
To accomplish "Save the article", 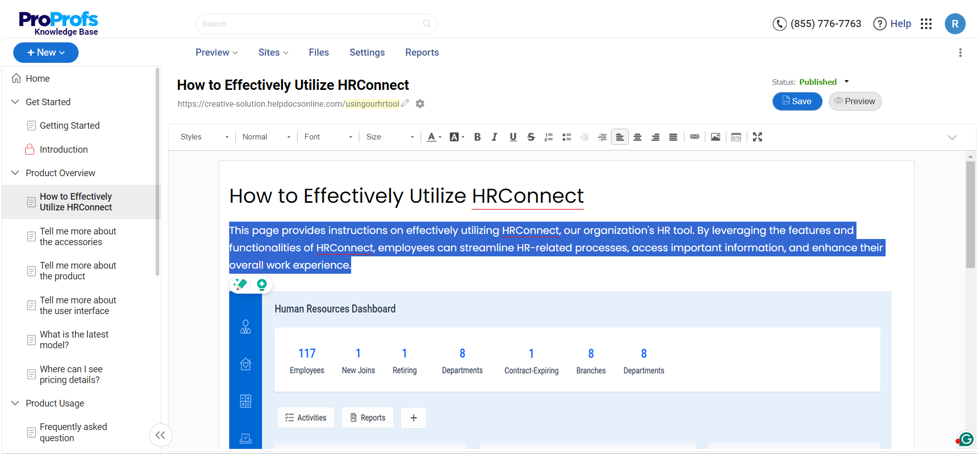I will [797, 101].
